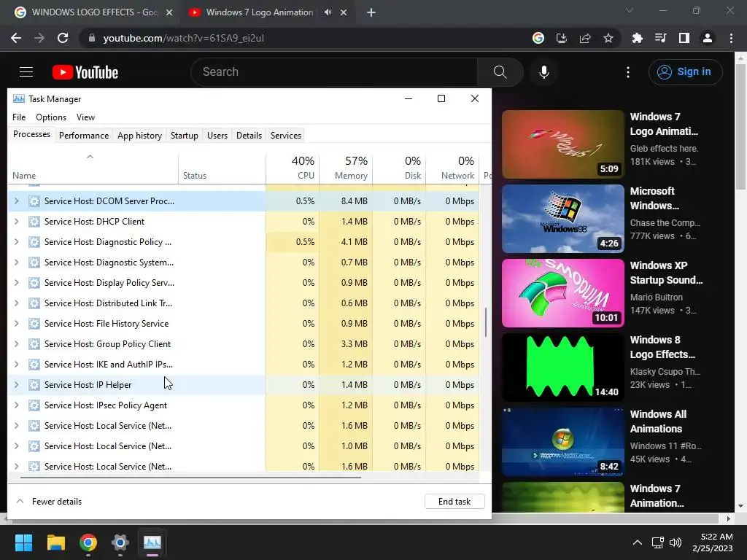The height and width of the screenshot is (560, 747).
Task: Click End task button
Action: [x=454, y=502]
